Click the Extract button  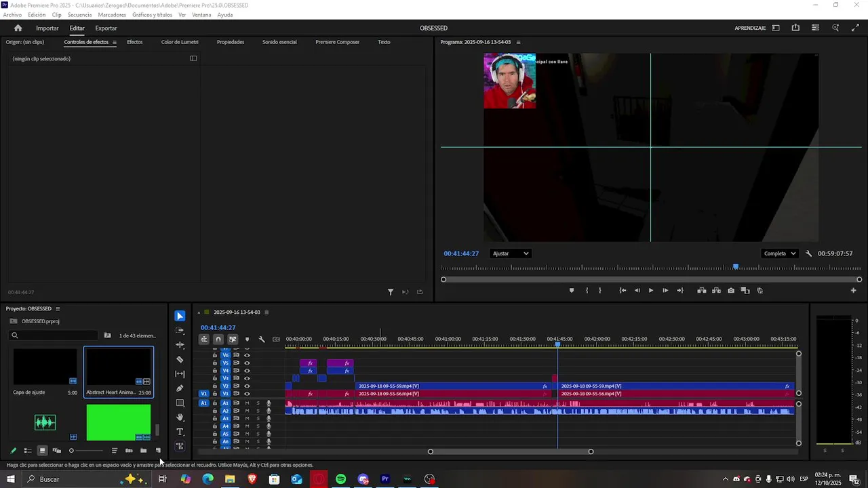click(716, 290)
